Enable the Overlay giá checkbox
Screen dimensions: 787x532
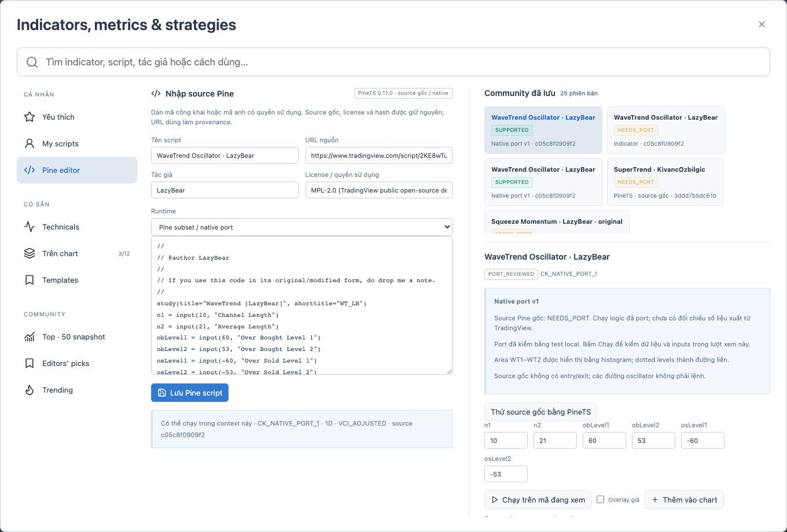(601, 500)
